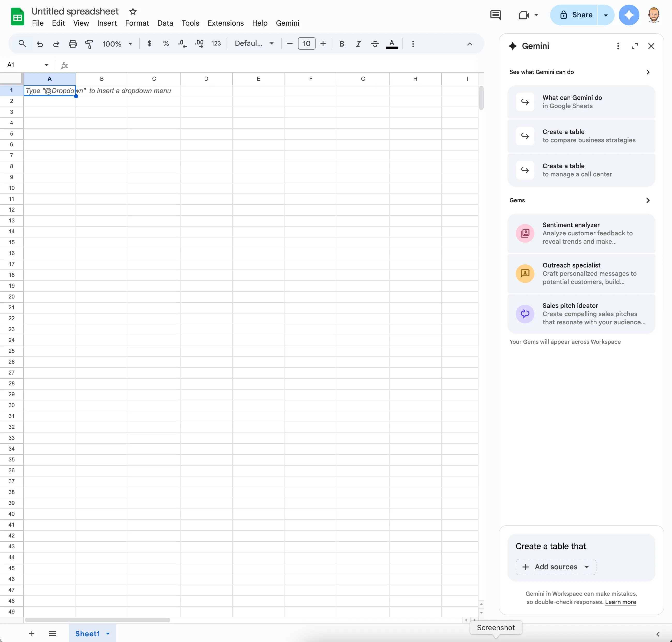Open the text color picker
The height and width of the screenshot is (642, 672).
click(x=392, y=44)
